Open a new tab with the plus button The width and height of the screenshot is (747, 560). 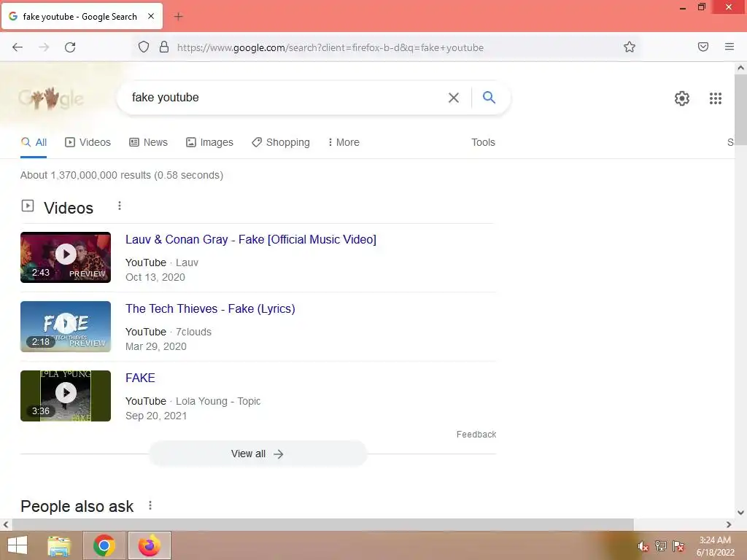click(178, 17)
